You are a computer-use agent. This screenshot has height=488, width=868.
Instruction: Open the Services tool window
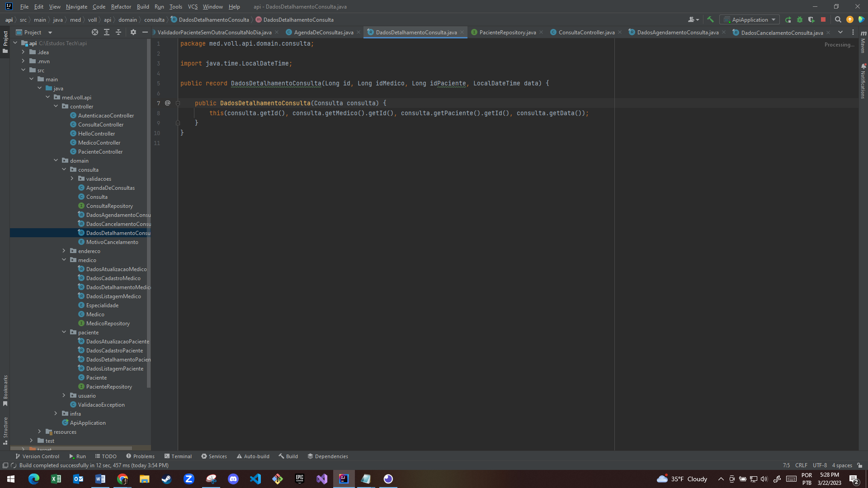[x=214, y=456]
